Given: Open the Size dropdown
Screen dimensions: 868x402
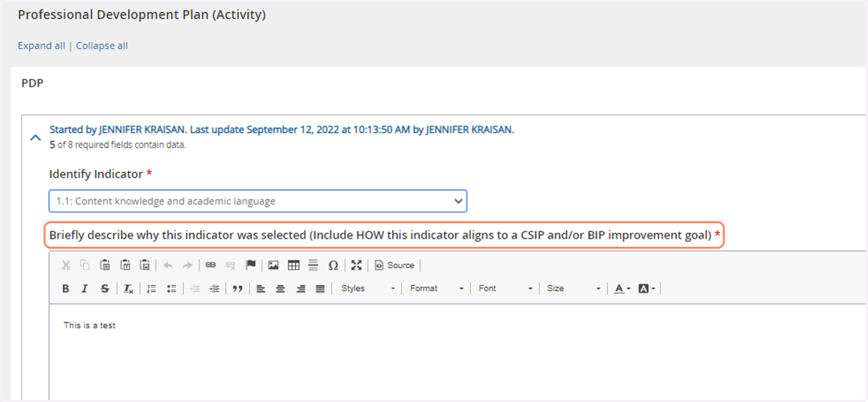Looking at the screenshot, I should pyautogui.click(x=574, y=288).
